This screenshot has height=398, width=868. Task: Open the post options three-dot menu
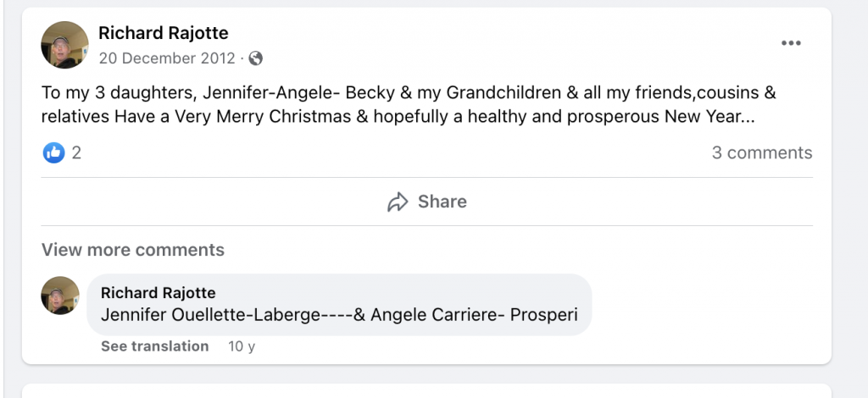click(x=790, y=43)
